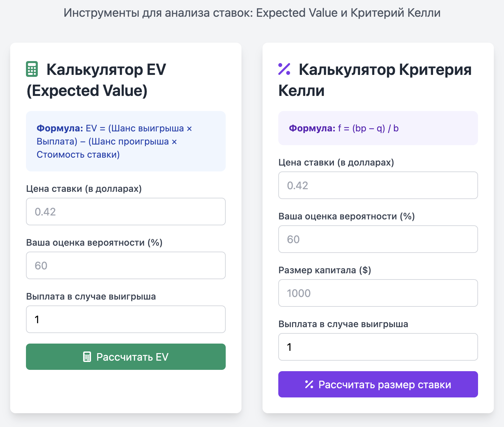This screenshot has width=504, height=427.
Task: Click the page subtitle about betting analysis tools
Action: coord(252,13)
